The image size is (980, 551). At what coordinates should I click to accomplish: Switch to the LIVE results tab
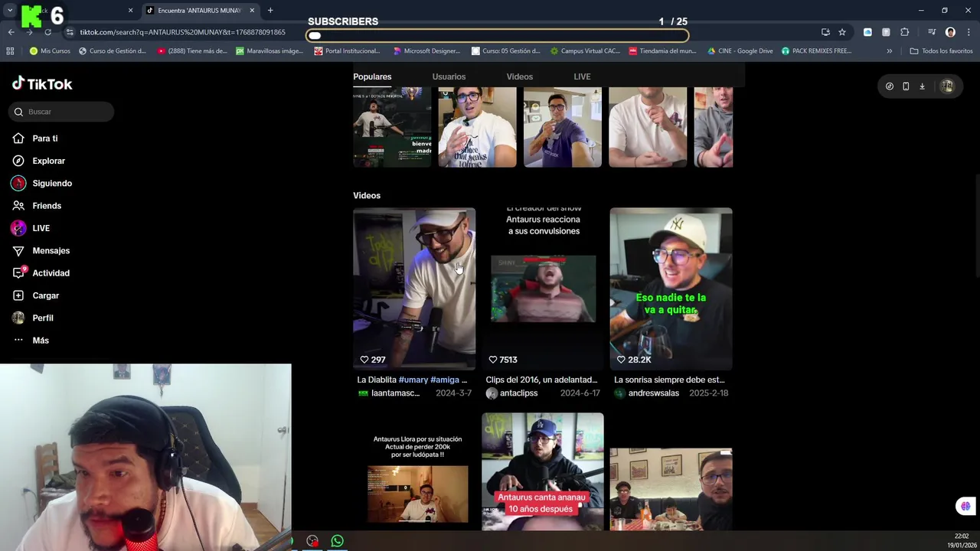pos(582,77)
